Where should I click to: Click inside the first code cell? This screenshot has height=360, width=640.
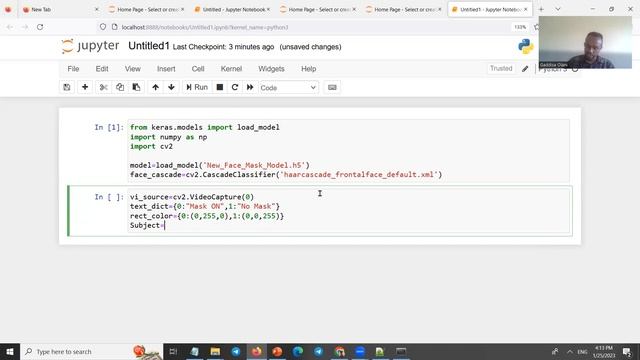click(349, 151)
